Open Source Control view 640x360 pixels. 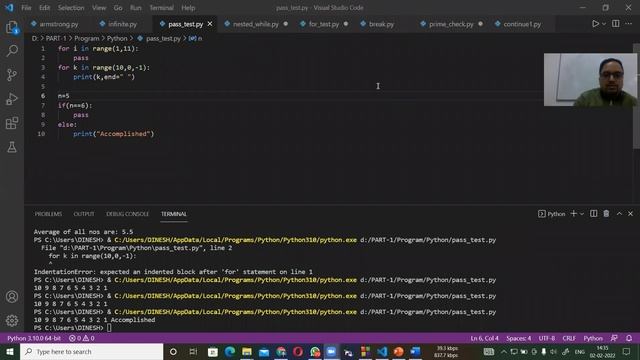pos(12,75)
